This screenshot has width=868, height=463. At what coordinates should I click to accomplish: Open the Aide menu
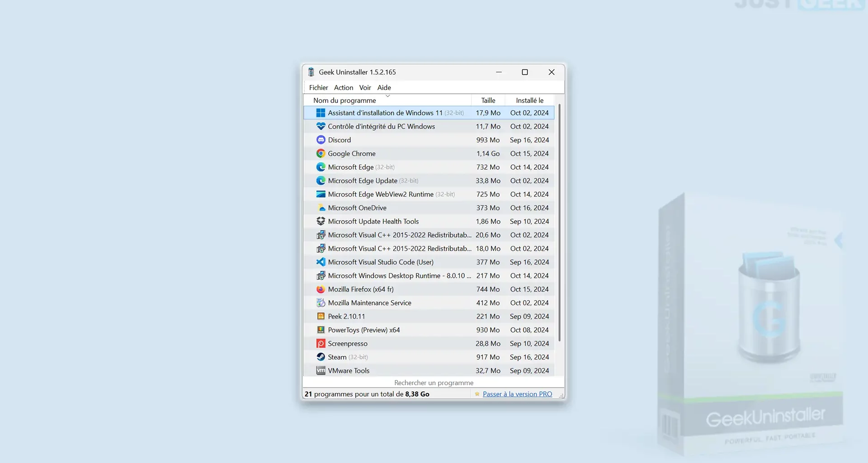pyautogui.click(x=384, y=88)
